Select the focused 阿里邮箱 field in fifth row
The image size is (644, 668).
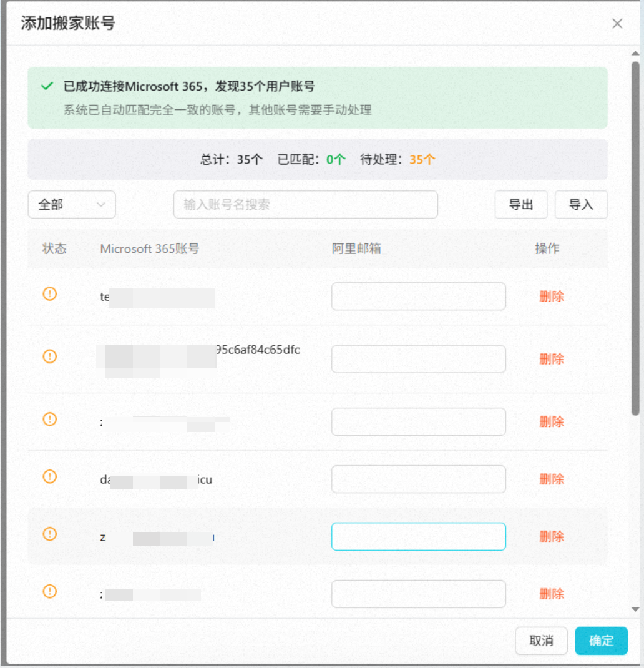[418, 536]
